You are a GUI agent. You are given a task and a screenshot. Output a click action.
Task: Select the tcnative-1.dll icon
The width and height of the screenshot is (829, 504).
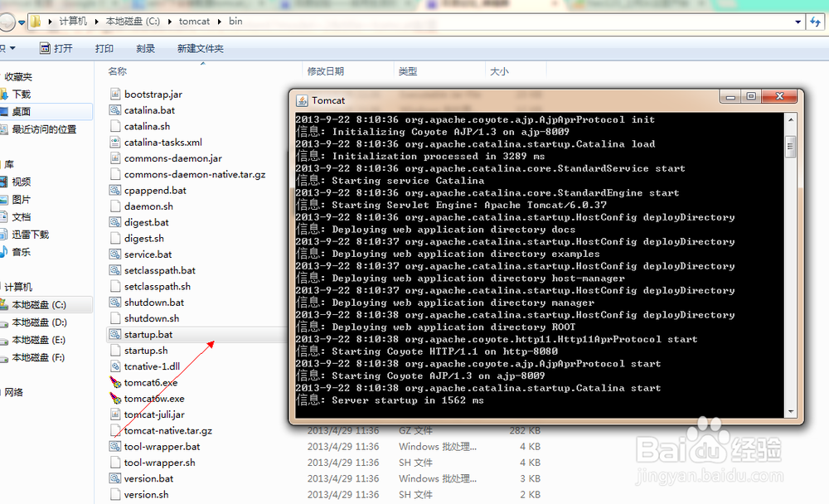[115, 366]
